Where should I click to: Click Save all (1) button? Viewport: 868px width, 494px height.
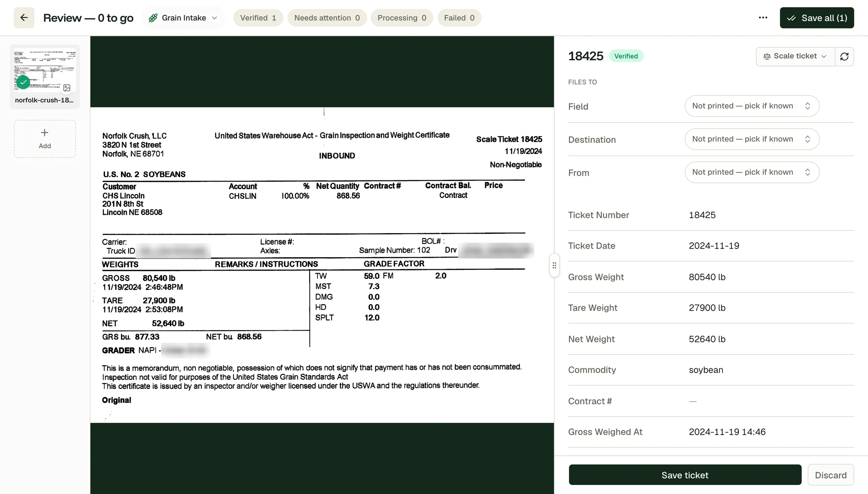[x=817, y=18]
